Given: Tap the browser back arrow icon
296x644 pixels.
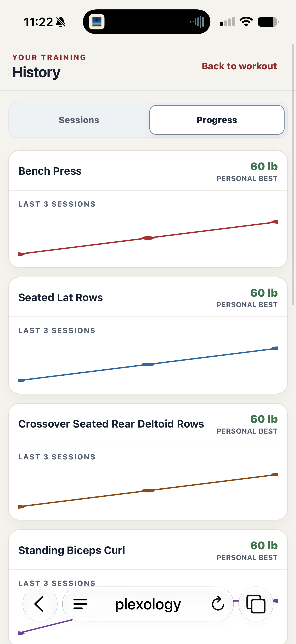Looking at the screenshot, I should click(x=40, y=604).
